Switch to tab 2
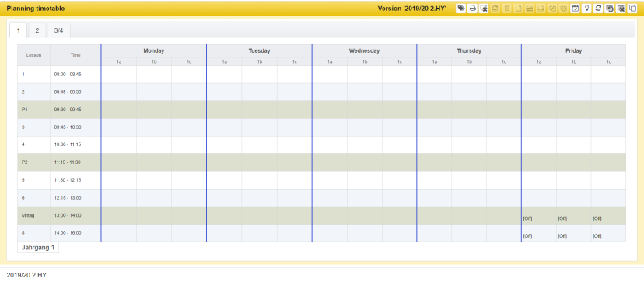The width and height of the screenshot is (644, 282). [37, 30]
